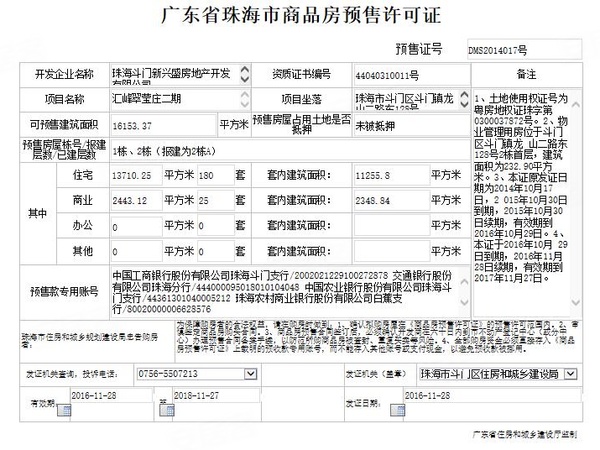Click the 商业 row label

[x=83, y=200]
